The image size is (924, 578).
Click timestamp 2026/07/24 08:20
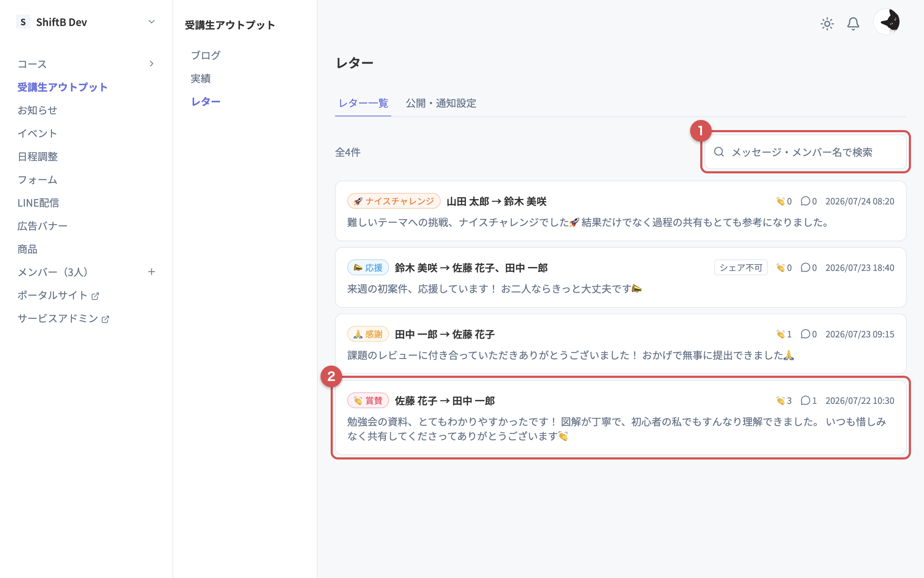pyautogui.click(x=859, y=201)
